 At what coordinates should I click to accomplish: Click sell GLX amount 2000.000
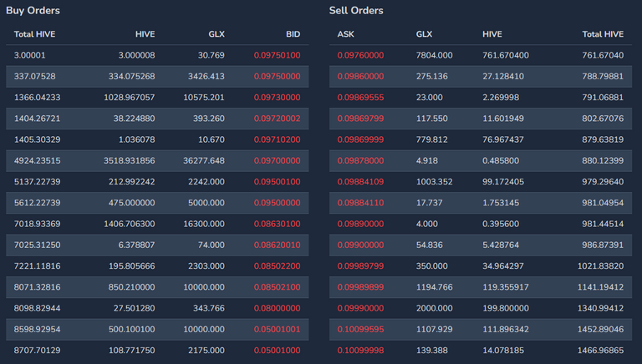coord(435,308)
